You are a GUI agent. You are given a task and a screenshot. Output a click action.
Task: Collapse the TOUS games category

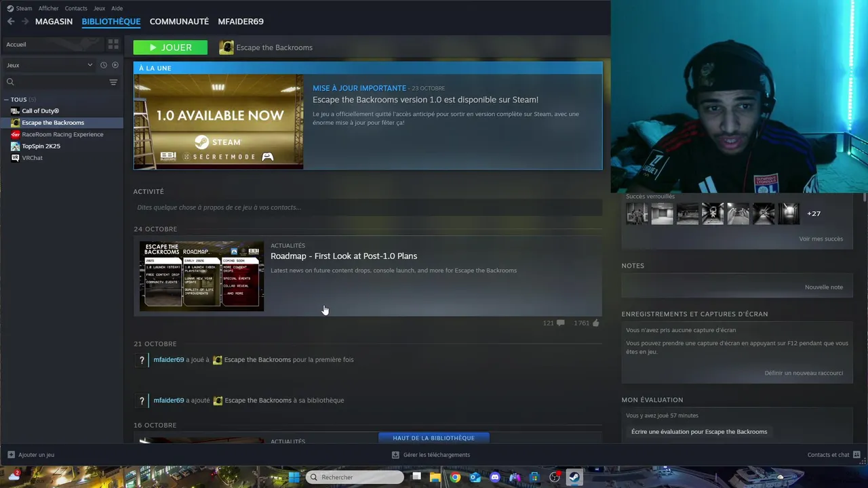click(6, 100)
